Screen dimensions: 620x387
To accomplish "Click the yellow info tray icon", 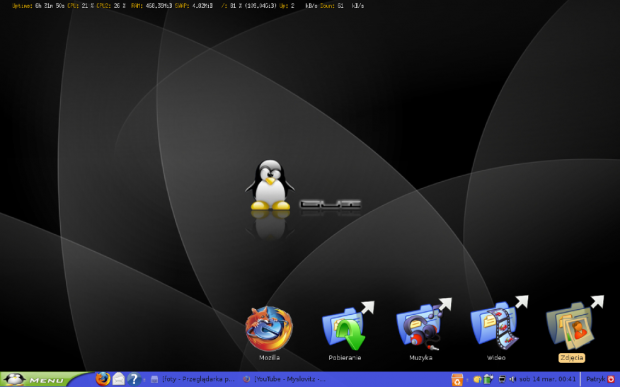I will click(477, 379).
